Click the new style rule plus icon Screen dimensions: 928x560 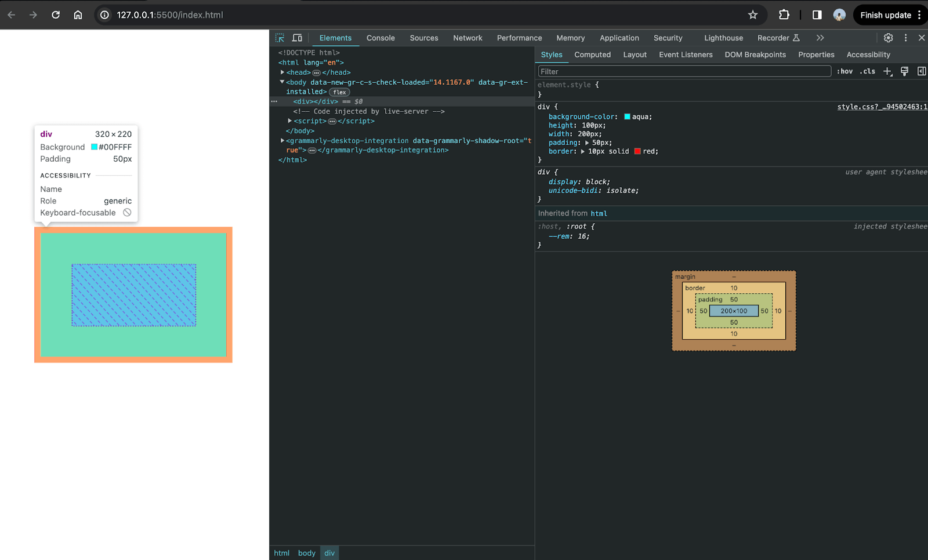pyautogui.click(x=887, y=71)
